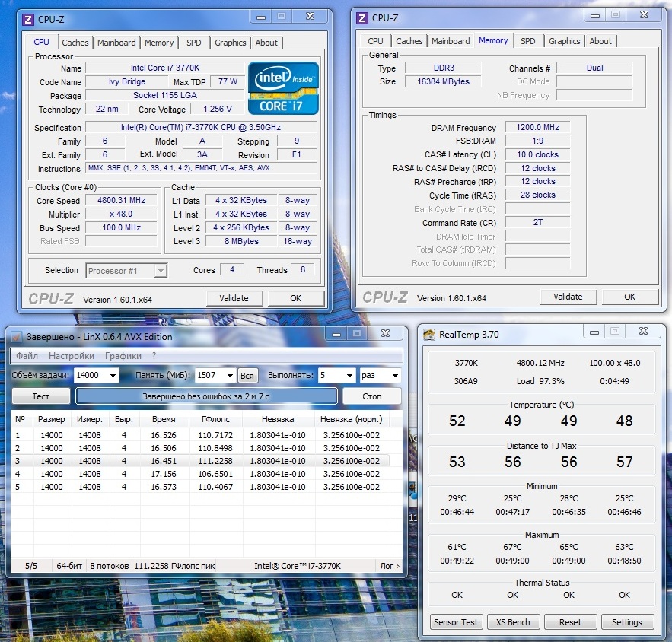Image resolution: width=672 pixels, height=642 pixels.
Task: Click the Стоп button in LinX
Action: (371, 396)
